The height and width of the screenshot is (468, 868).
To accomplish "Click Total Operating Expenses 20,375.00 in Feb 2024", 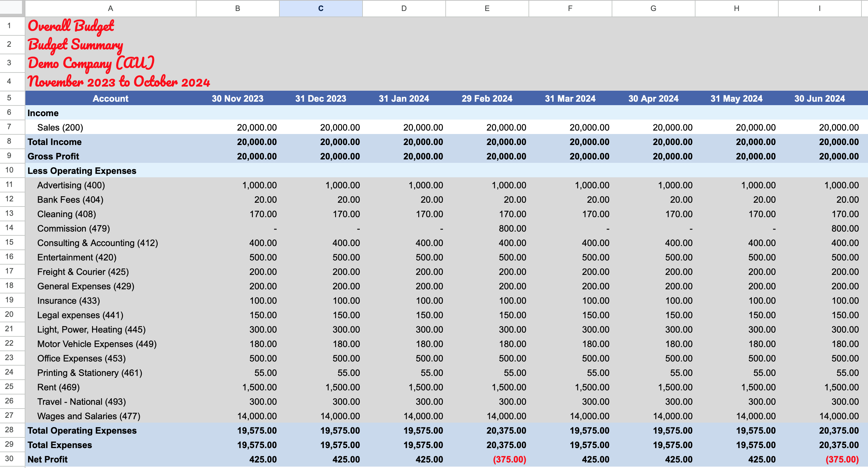I will point(487,431).
